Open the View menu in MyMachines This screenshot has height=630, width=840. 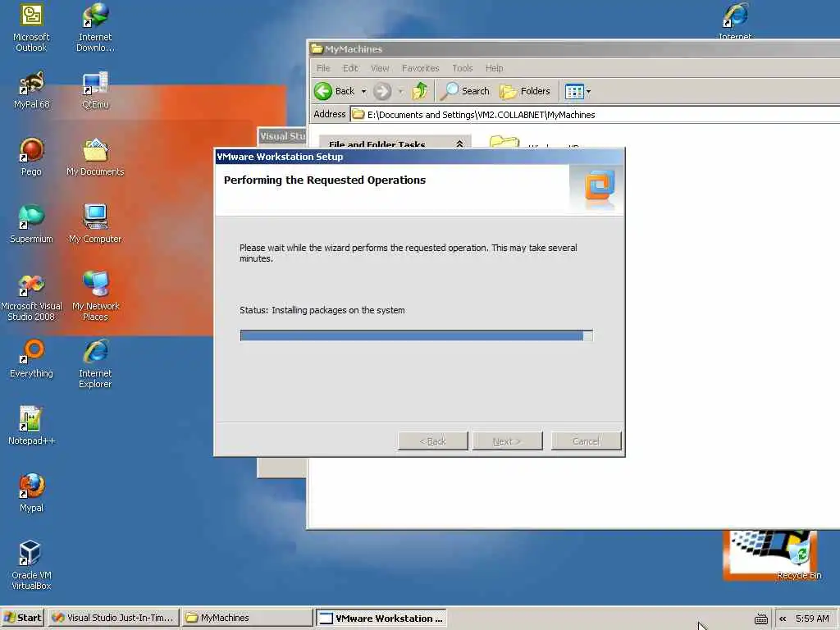[x=380, y=68]
